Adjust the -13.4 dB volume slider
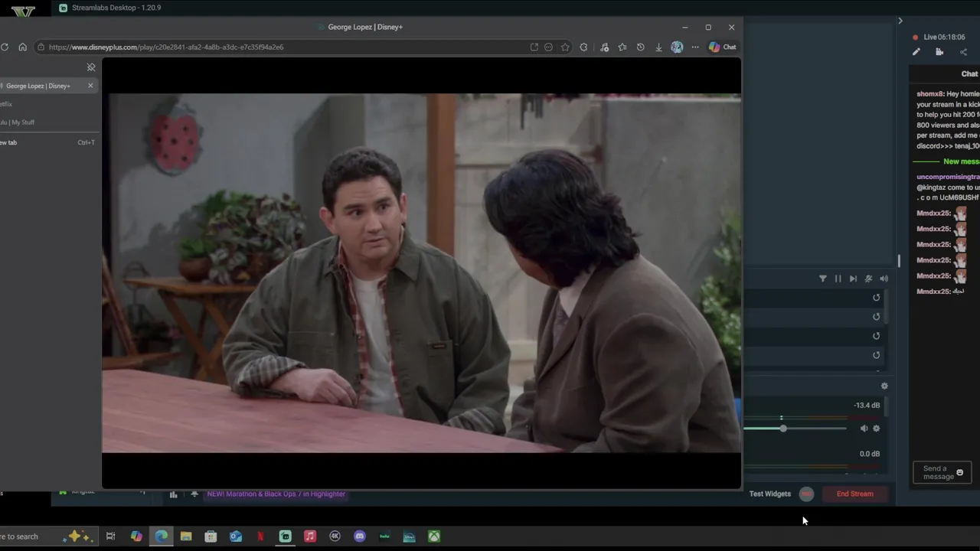Viewport: 980px width, 551px height. coord(783,429)
